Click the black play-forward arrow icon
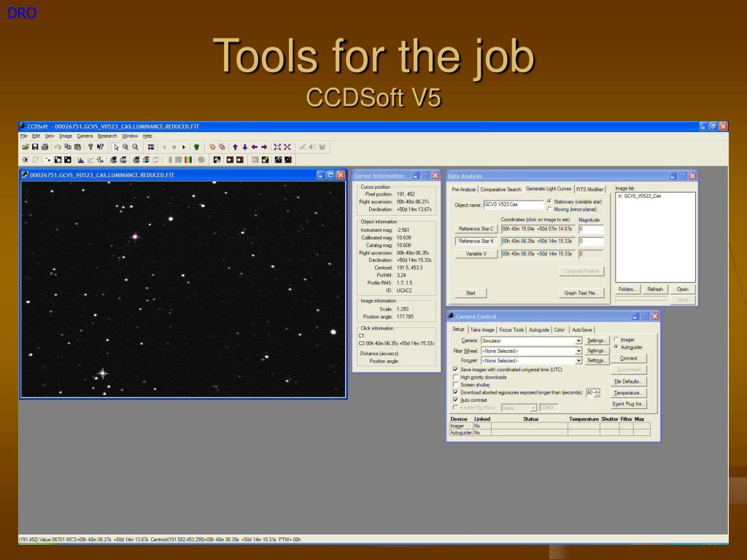The image size is (747, 560). 184,147
